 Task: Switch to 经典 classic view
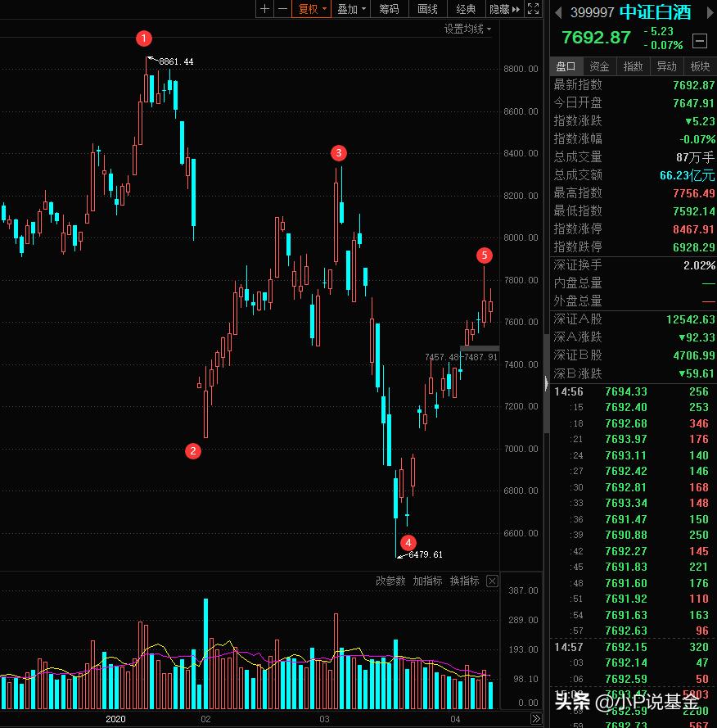tap(466, 9)
